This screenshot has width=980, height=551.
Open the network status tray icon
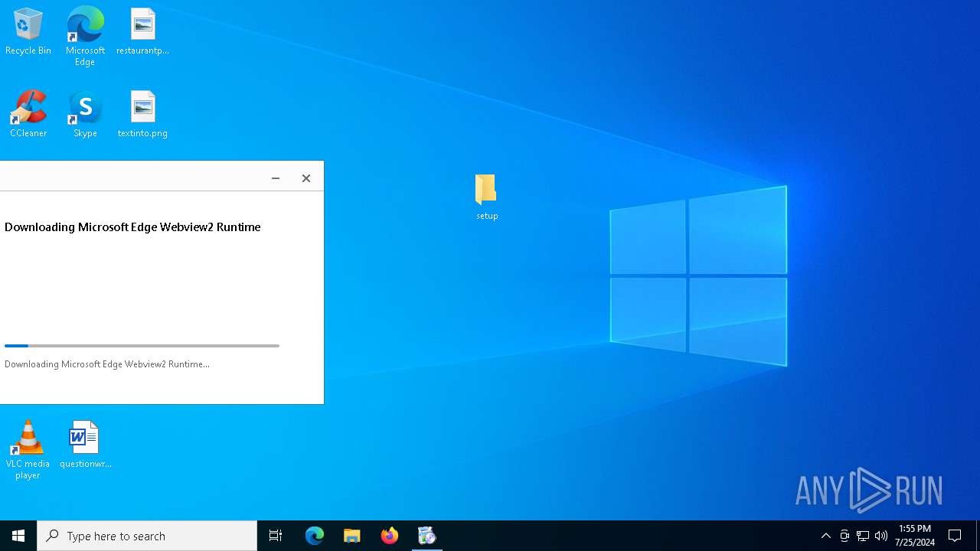863,536
